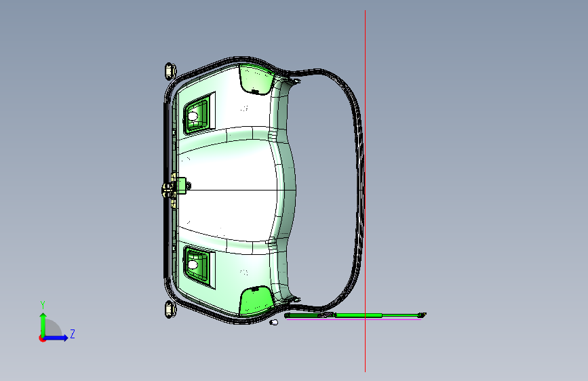Select the lower green corner pocket
Viewport: 588px width, 381px height.
point(256,300)
